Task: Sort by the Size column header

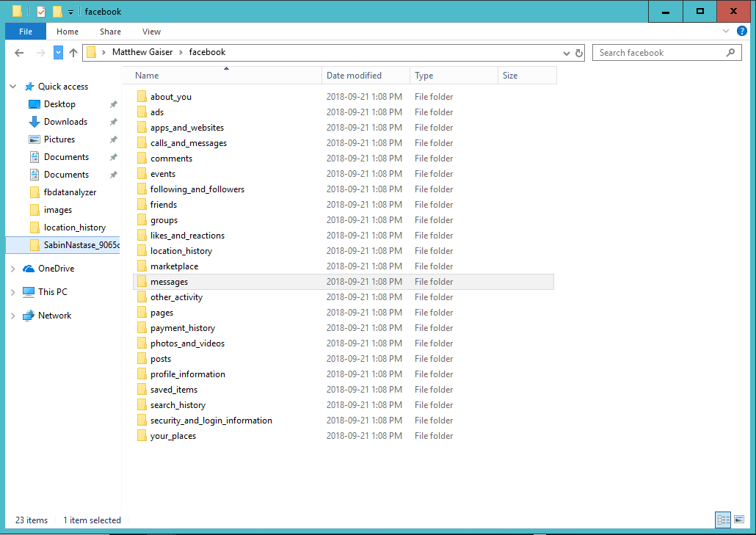Action: (527, 75)
